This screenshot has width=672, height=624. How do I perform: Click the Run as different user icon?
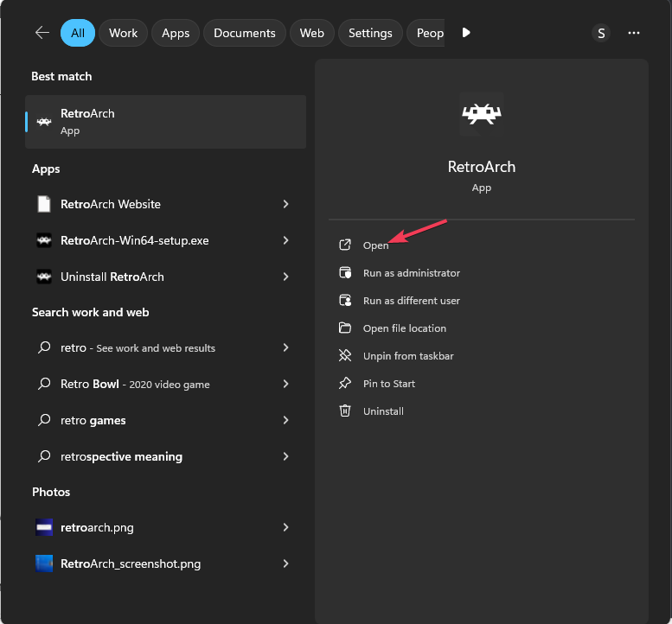345,300
